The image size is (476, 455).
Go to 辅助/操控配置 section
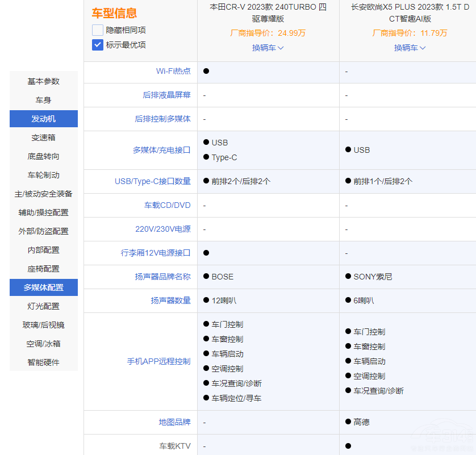coord(43,212)
